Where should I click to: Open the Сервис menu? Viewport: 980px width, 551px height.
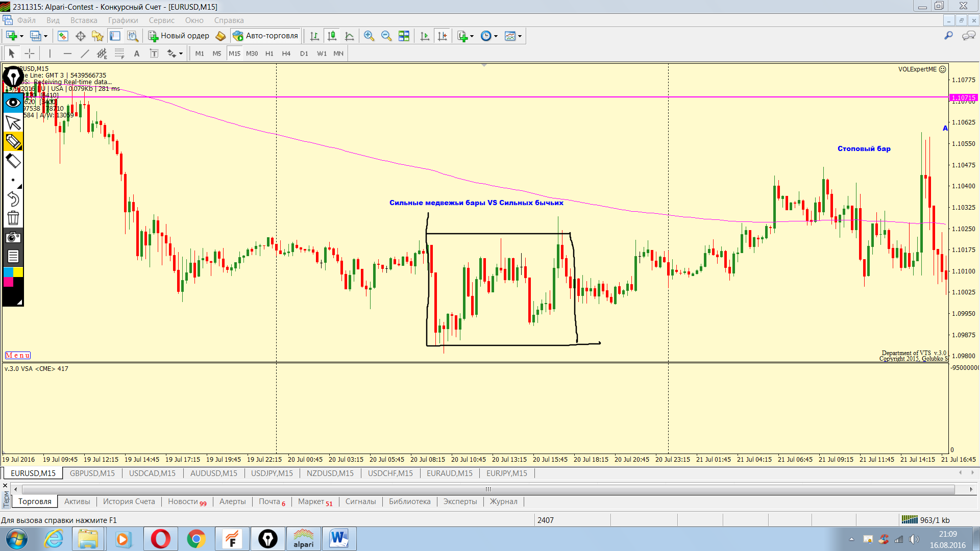[161, 20]
